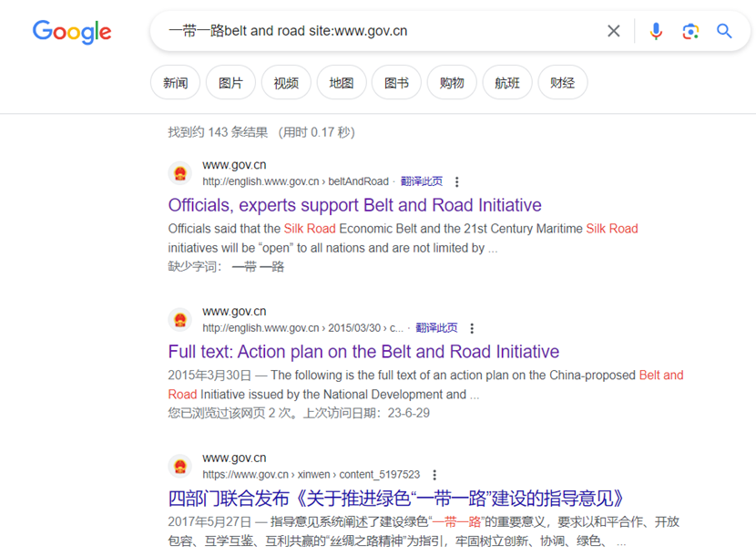Viewport: 756px width, 556px height.
Task: Switch to 图片 images filter
Action: point(230,83)
